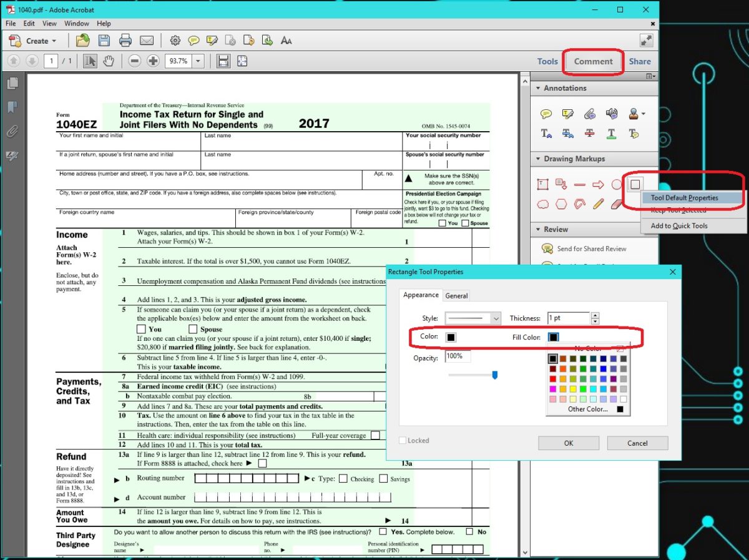The height and width of the screenshot is (560, 749).
Task: Select the Pencil drawing tool
Action: tap(597, 204)
